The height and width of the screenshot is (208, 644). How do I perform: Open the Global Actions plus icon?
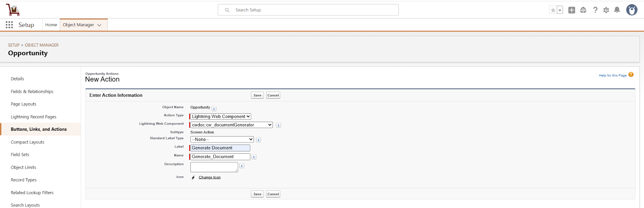572,10
